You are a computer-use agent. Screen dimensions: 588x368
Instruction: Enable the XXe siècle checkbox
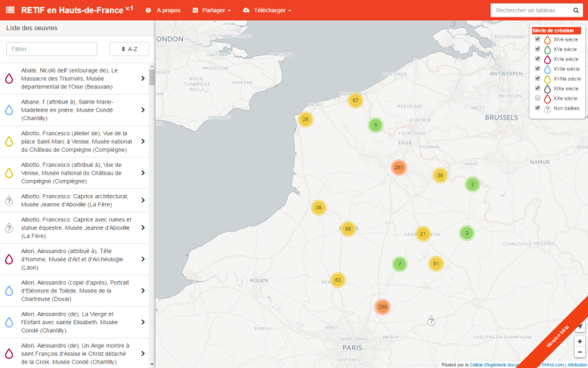click(537, 98)
